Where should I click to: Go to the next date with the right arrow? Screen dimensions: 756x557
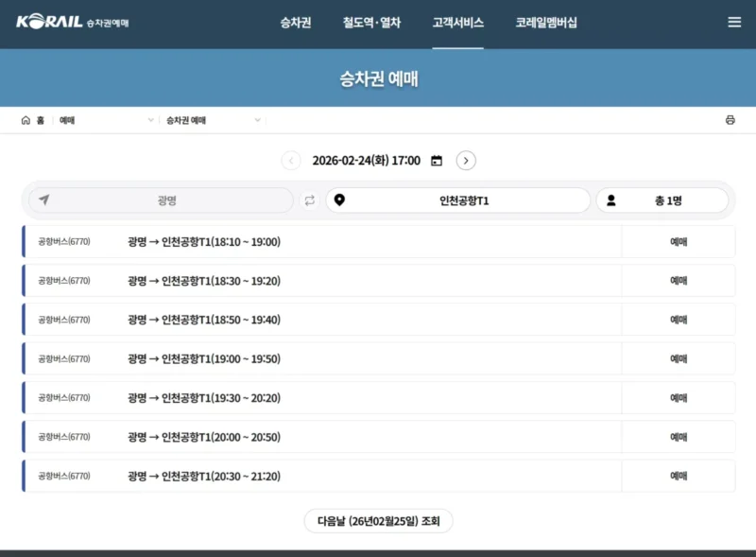(466, 161)
